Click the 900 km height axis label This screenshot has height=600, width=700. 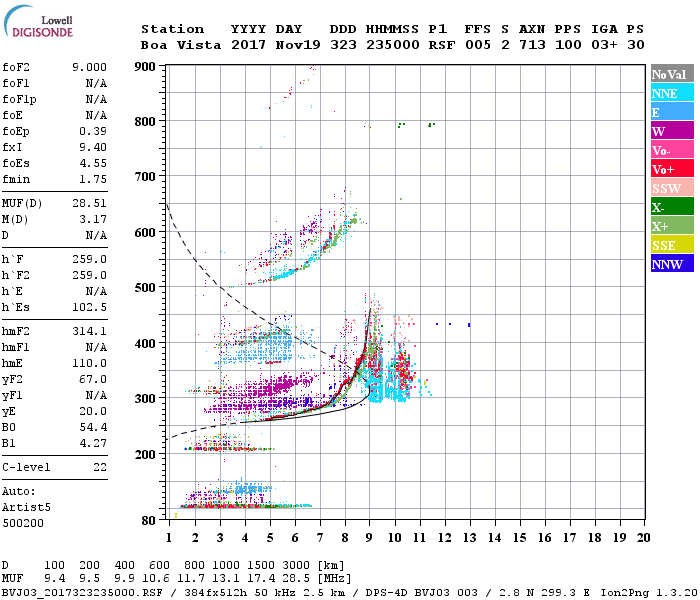coord(145,67)
